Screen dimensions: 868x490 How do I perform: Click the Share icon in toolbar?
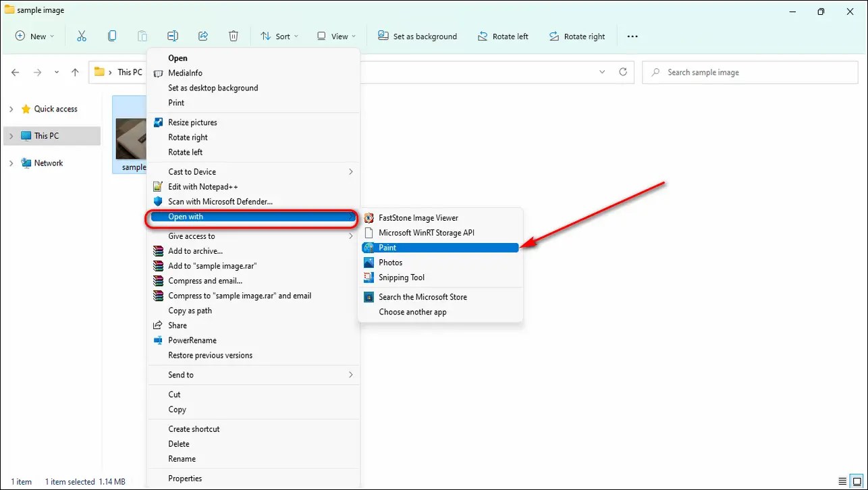pyautogui.click(x=202, y=36)
